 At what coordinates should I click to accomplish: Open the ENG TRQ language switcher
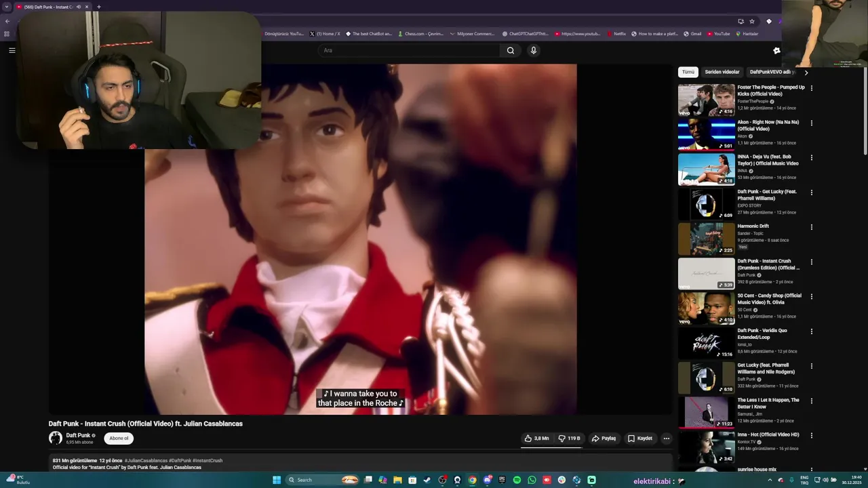(804, 480)
